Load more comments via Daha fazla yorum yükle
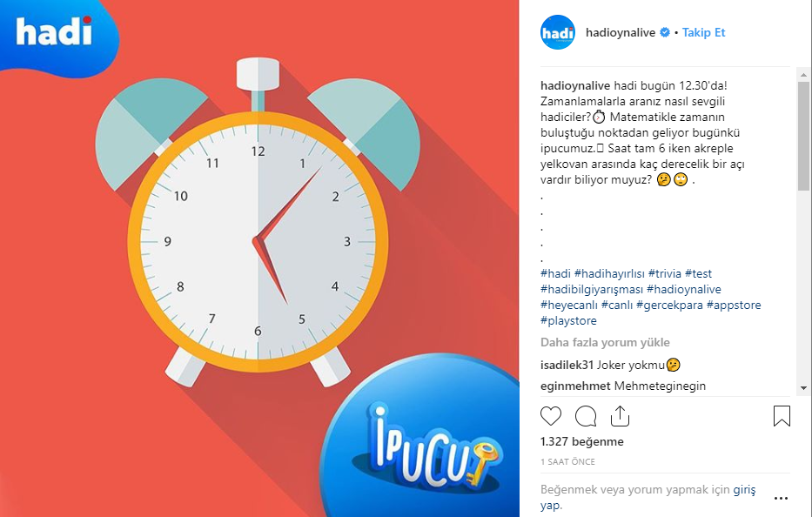This screenshot has width=812, height=517. (605, 342)
